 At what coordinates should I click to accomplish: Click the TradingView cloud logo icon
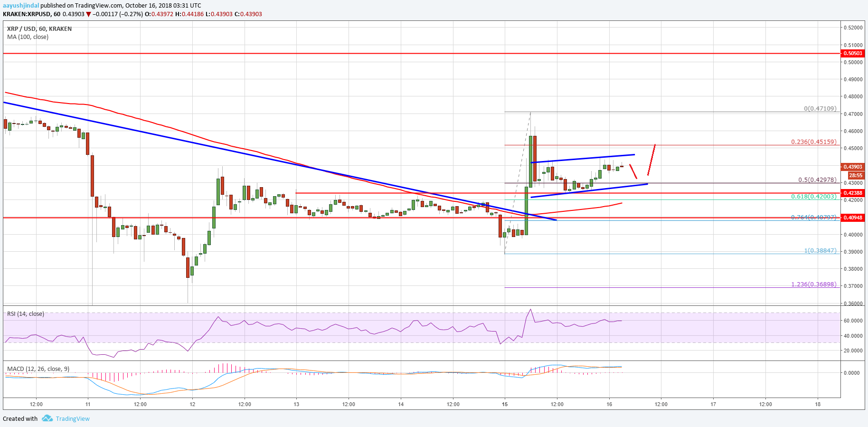47,418
